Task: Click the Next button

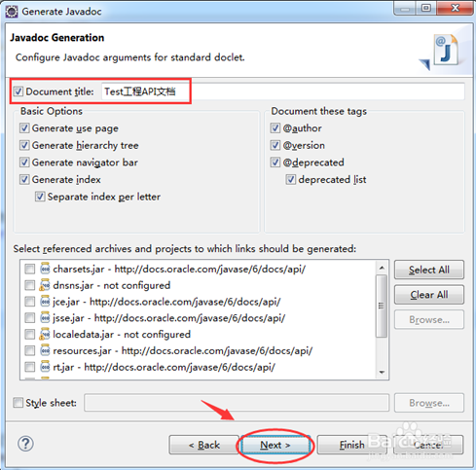Action: coord(275,445)
